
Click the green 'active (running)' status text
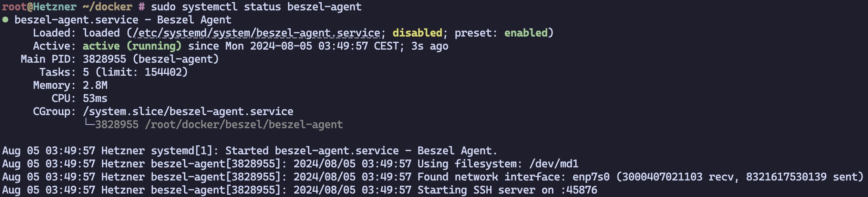132,46
